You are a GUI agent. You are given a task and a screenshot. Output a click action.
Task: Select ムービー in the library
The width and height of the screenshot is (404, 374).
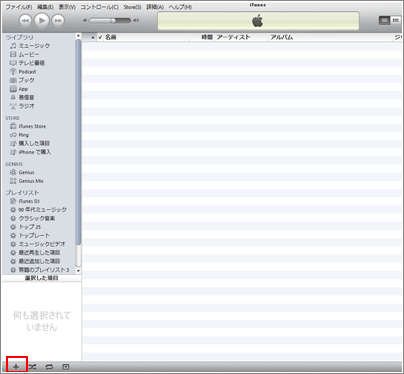25,54
